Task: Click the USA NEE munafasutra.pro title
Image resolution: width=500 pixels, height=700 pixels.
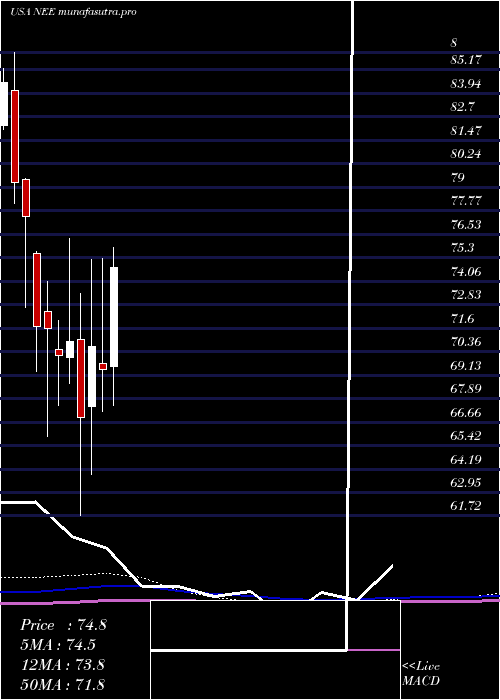Action: pyautogui.click(x=73, y=12)
